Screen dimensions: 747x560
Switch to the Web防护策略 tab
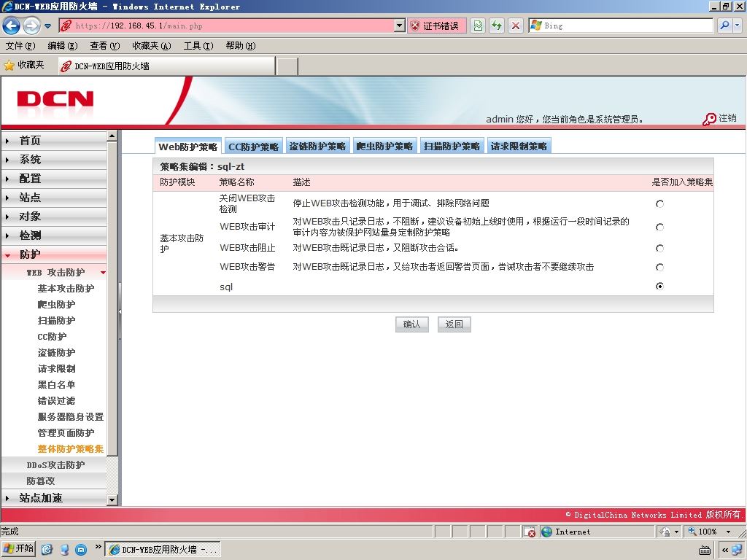point(187,147)
